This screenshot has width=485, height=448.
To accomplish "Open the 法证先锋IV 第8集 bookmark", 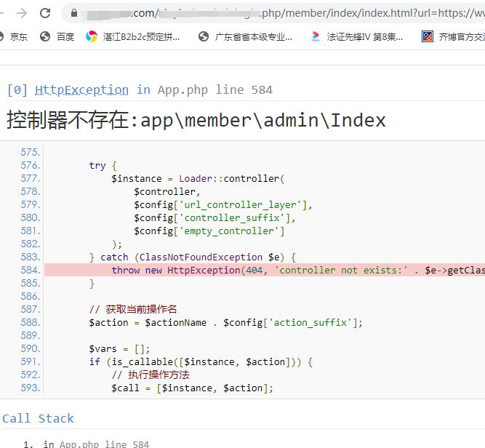I will click(x=356, y=36).
